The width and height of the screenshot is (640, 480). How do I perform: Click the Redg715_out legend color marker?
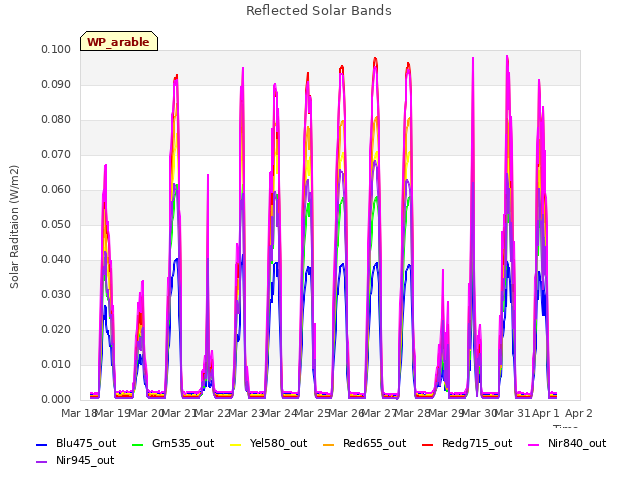(x=428, y=444)
